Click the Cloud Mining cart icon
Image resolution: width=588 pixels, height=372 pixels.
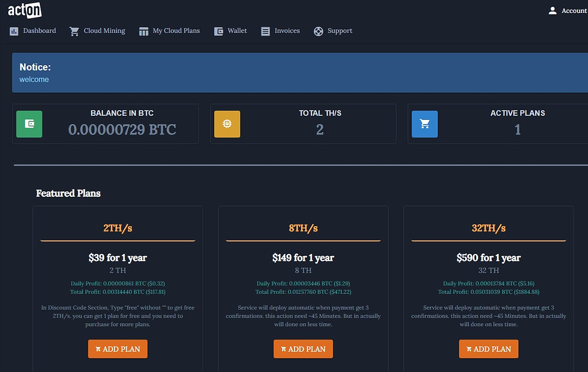point(74,32)
